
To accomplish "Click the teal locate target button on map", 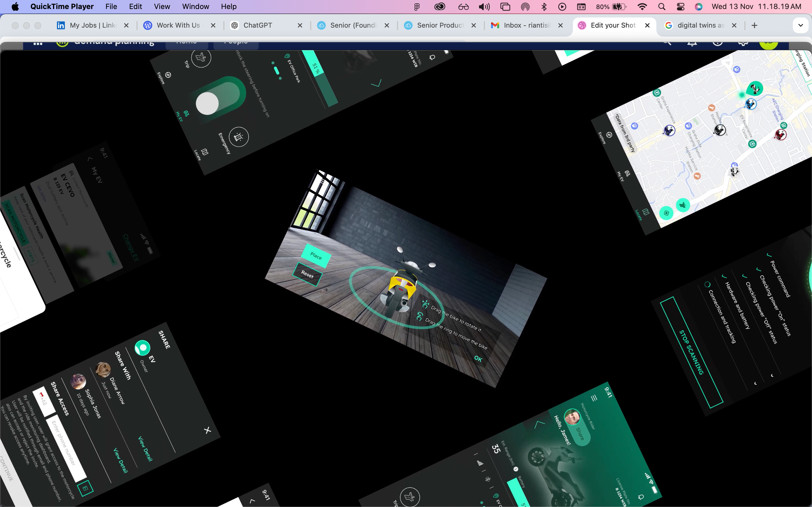I will click(x=666, y=213).
